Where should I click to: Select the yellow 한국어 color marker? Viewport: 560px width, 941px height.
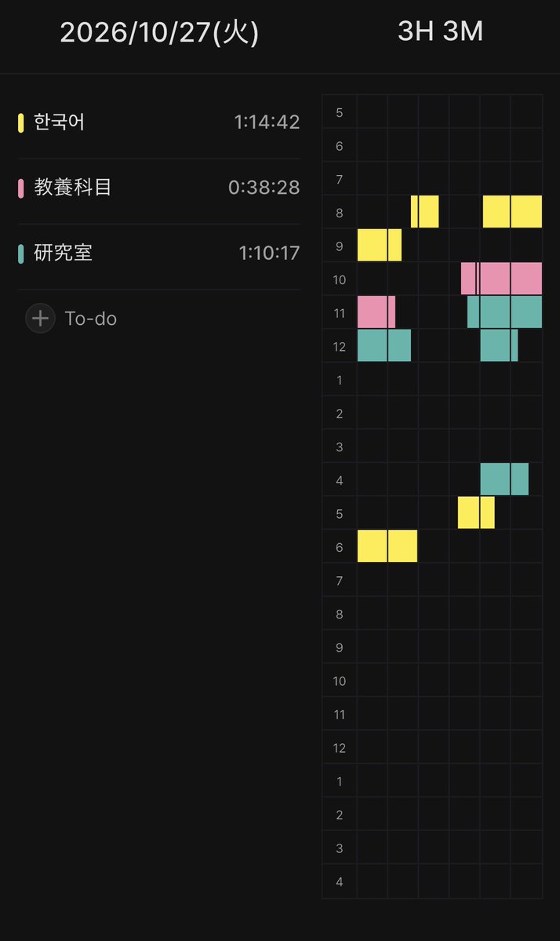21,122
